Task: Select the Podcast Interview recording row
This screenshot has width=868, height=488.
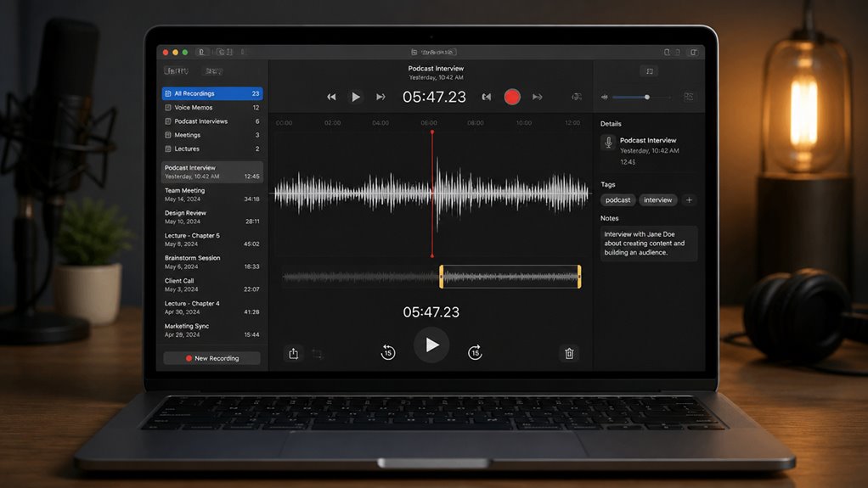Action: point(212,171)
